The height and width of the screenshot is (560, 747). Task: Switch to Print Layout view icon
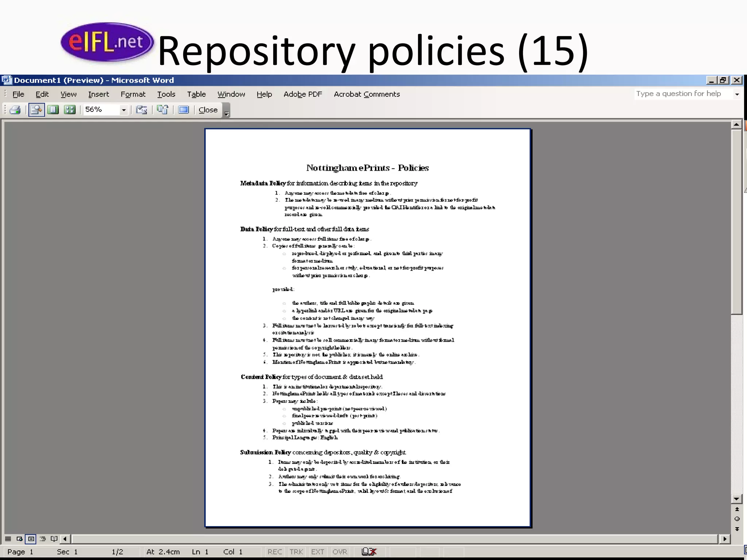click(31, 538)
